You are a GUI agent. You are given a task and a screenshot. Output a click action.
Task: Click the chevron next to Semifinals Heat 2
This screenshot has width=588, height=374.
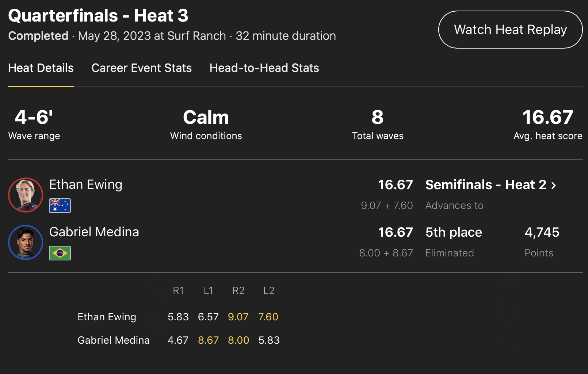554,186
